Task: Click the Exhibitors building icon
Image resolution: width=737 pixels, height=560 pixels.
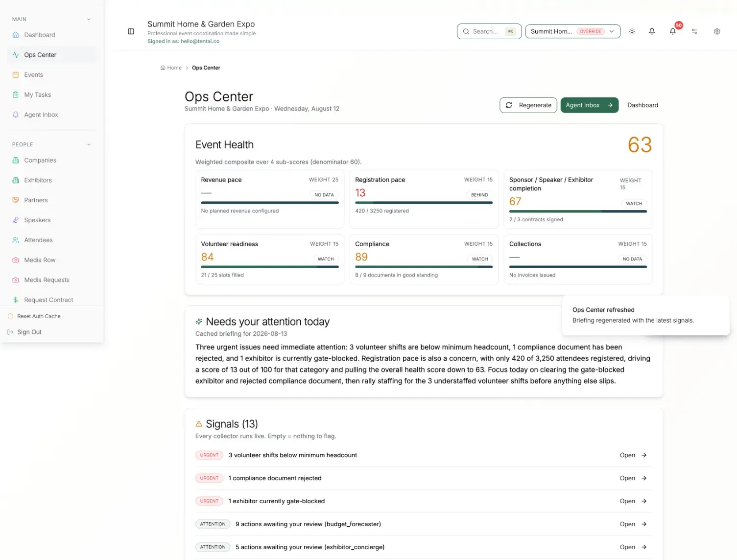Action: (x=16, y=180)
